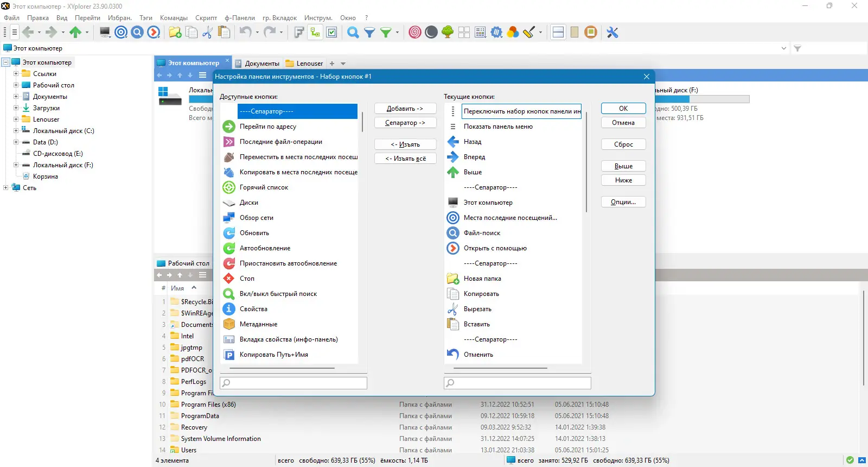
Task: Open the Redo button dropdown arrow
Action: [x=281, y=33]
